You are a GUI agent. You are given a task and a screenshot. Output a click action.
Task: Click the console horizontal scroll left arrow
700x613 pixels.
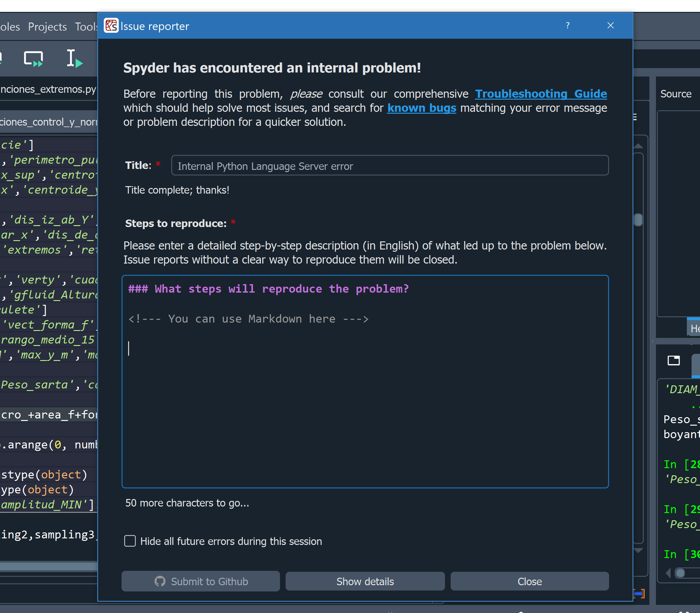(668, 573)
